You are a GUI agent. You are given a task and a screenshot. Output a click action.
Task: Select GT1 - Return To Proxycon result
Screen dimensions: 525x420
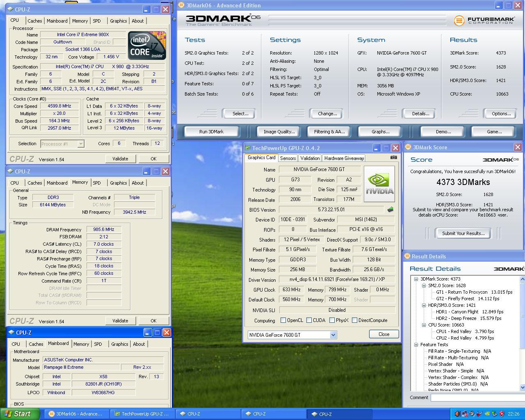click(x=474, y=292)
